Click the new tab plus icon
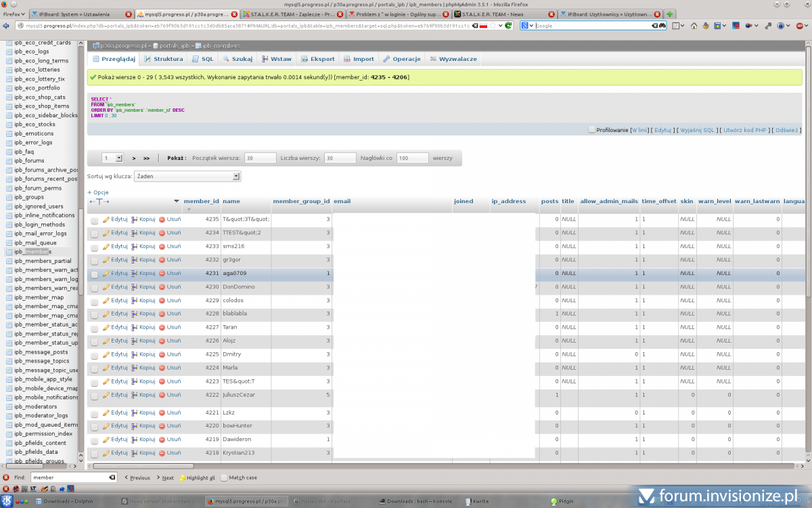 click(x=669, y=14)
